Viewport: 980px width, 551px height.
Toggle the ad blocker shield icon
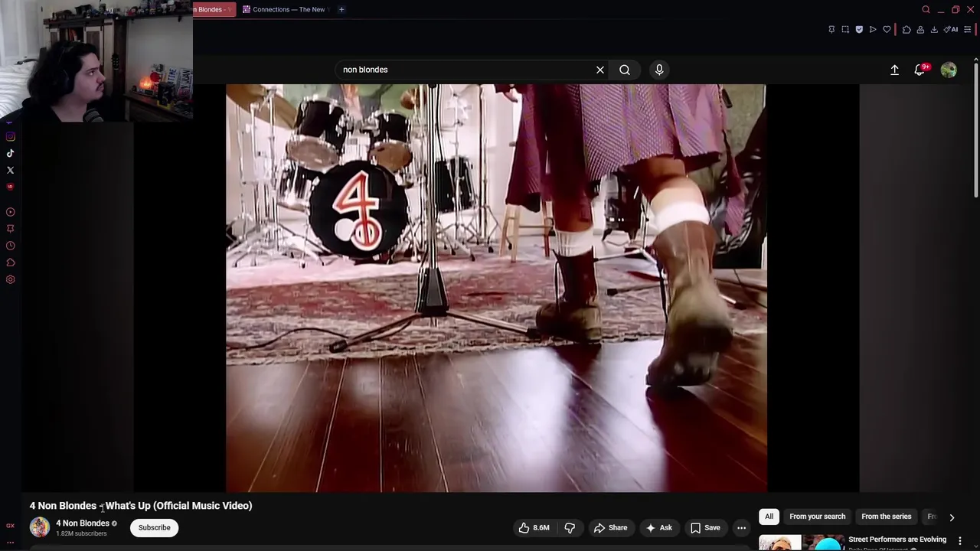[859, 30]
